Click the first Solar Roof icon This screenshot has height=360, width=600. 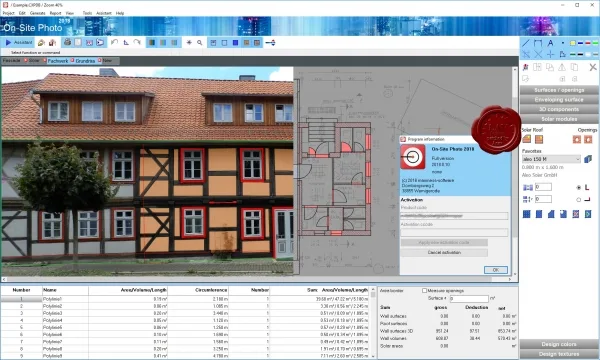click(x=527, y=139)
